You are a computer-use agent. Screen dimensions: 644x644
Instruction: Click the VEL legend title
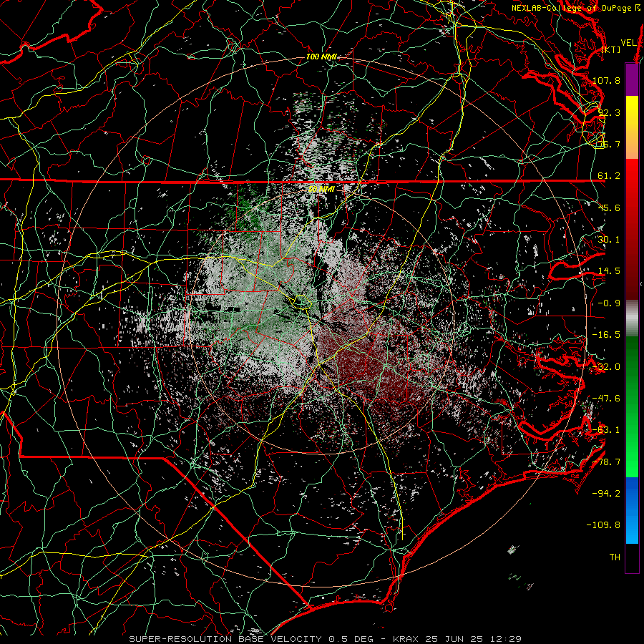pos(628,43)
